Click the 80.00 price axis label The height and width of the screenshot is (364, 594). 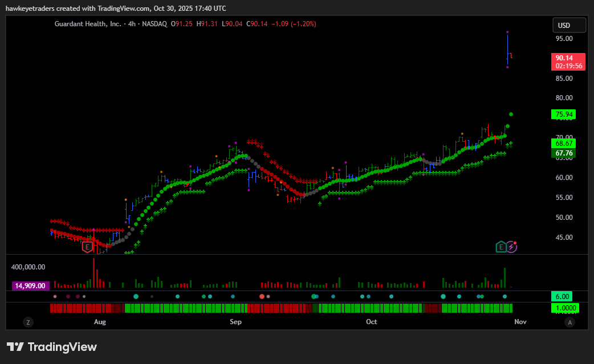point(564,97)
